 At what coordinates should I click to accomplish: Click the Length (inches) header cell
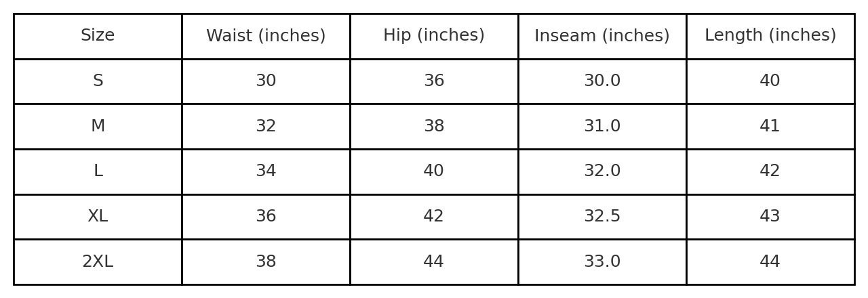tap(770, 36)
